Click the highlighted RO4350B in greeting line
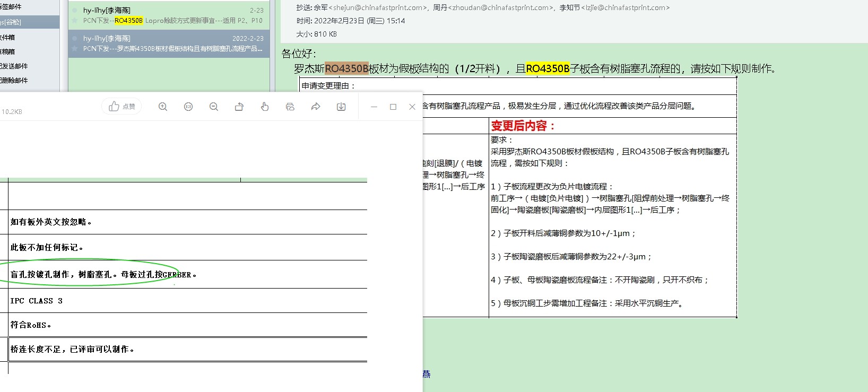The image size is (868, 392). pyautogui.click(x=548, y=68)
